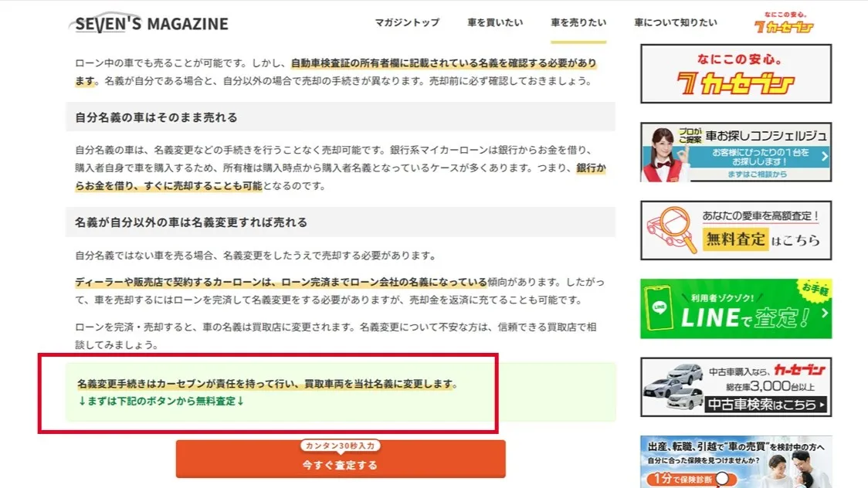Image resolution: width=868 pixels, height=488 pixels.
Task: Click the SEVEN'S MAGAZINE logo
Action: [150, 23]
